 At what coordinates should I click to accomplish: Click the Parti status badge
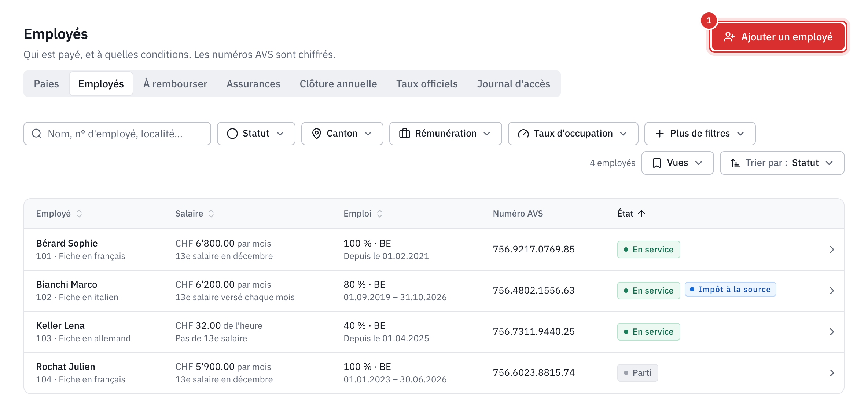(638, 373)
